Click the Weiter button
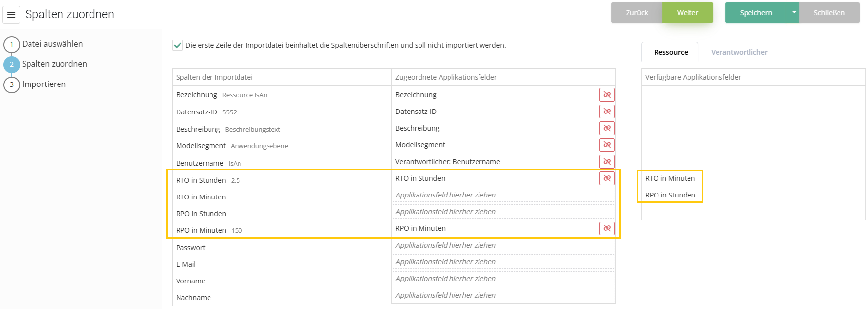The height and width of the screenshot is (309, 868). (687, 13)
